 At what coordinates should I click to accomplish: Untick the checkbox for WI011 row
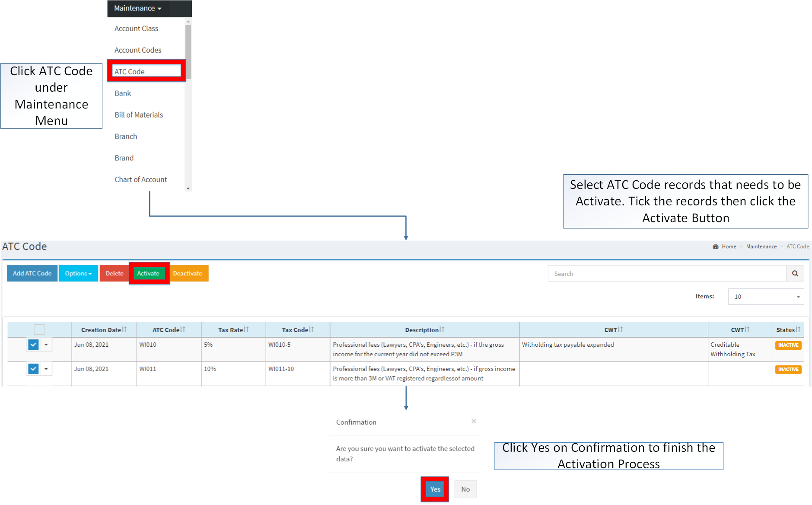click(x=33, y=369)
